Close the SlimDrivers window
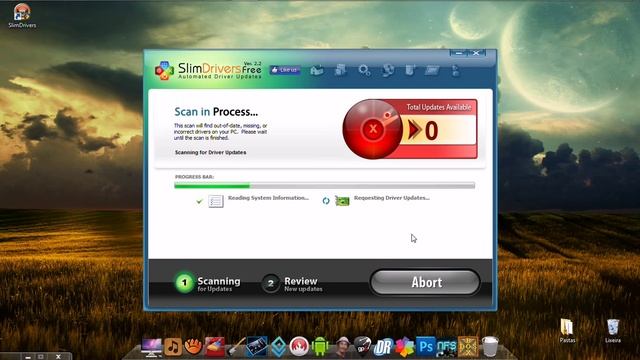 [476, 53]
